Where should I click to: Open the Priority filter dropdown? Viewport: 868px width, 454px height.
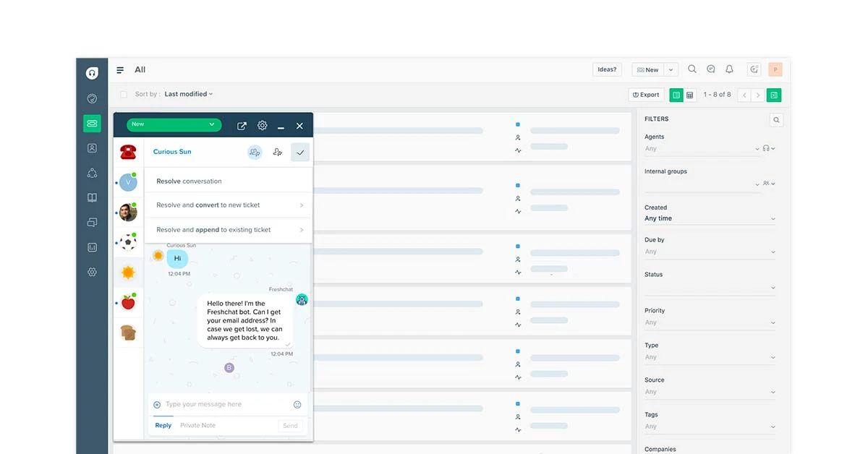(710, 322)
